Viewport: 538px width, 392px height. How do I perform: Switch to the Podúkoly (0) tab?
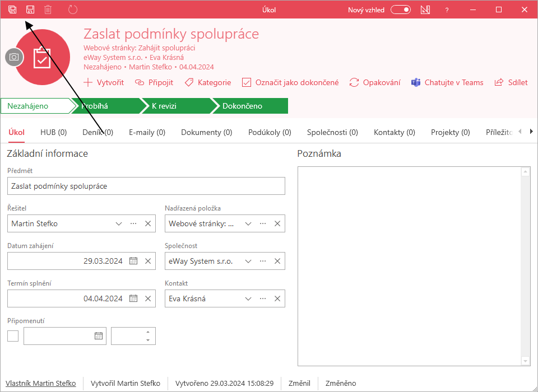click(x=270, y=132)
